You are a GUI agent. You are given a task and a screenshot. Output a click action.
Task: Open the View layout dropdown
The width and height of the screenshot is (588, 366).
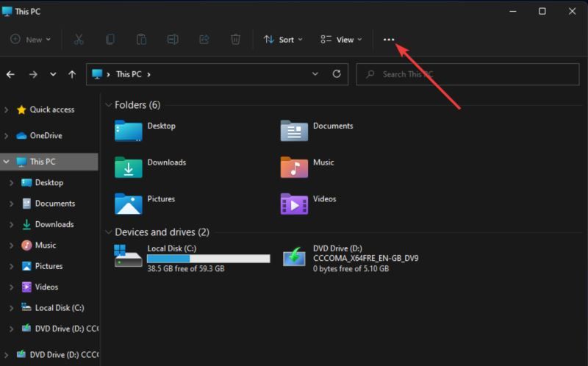pyautogui.click(x=341, y=40)
